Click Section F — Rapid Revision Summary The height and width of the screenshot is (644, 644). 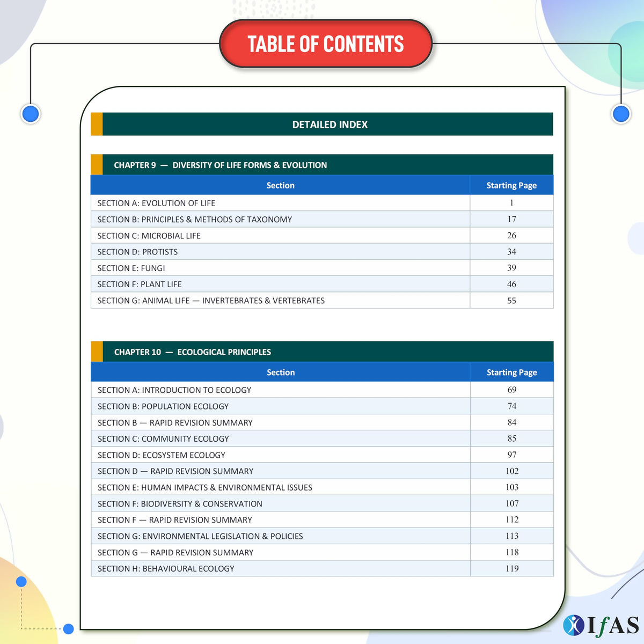322,519
